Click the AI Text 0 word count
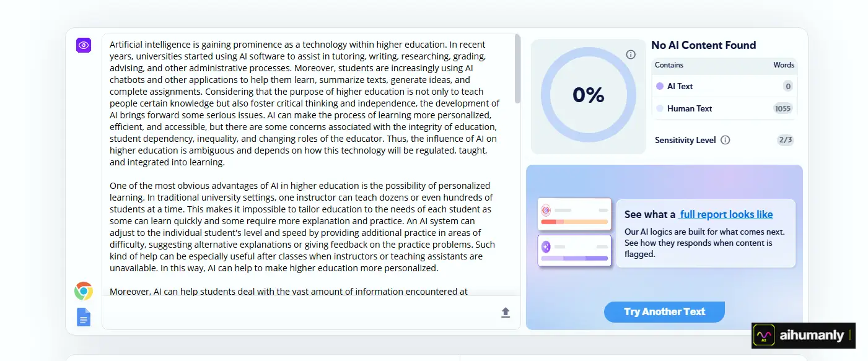The image size is (868, 361). [788, 86]
